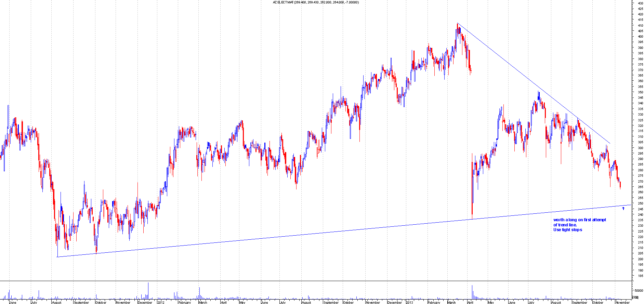The width and height of the screenshot is (644, 304).
Task: Click the AZ ELECT MAT chart title
Action: click(x=316, y=2)
